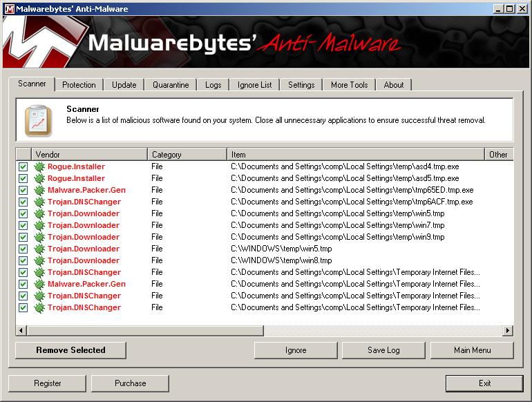Image resolution: width=532 pixels, height=402 pixels.
Task: Maximize the Anti-Malware window
Action: tap(509, 9)
